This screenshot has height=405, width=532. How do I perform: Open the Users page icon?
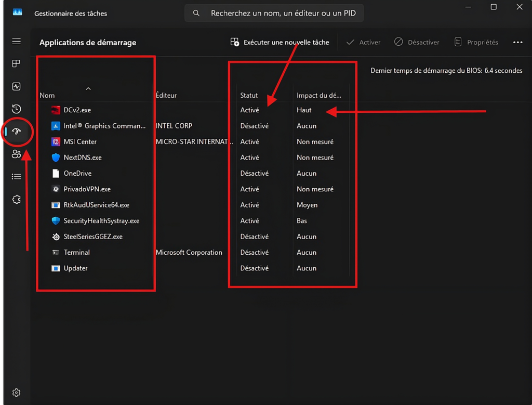click(16, 154)
